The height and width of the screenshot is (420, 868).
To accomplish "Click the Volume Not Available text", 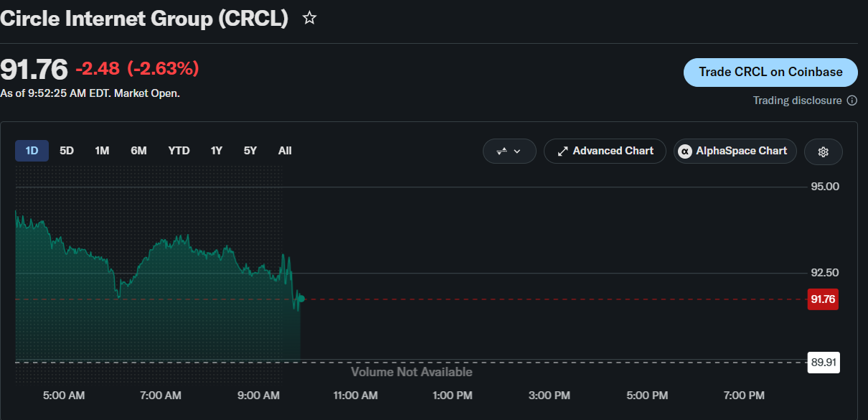I will point(412,372).
